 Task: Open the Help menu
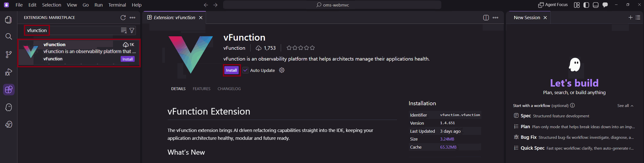coord(137,5)
